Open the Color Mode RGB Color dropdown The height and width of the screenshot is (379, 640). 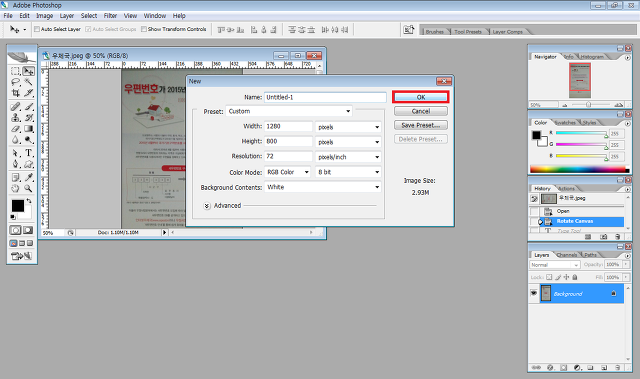[x=287, y=172]
